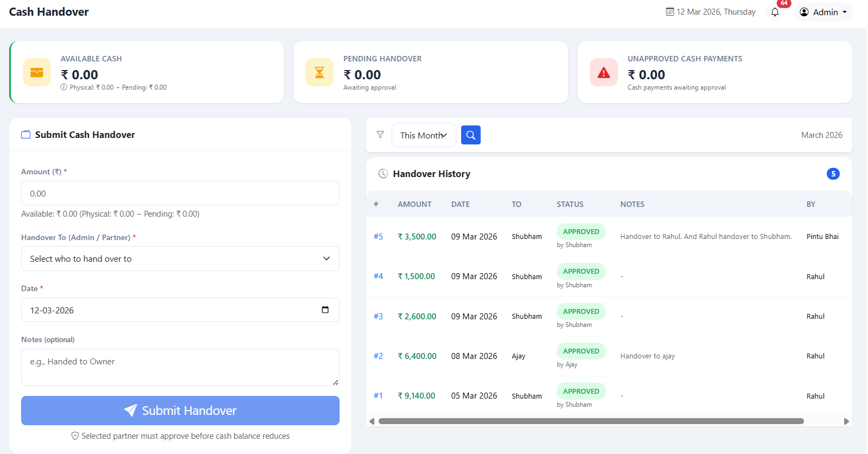
Task: Click the ₹ 9,140.00 amount
Action: (x=416, y=395)
